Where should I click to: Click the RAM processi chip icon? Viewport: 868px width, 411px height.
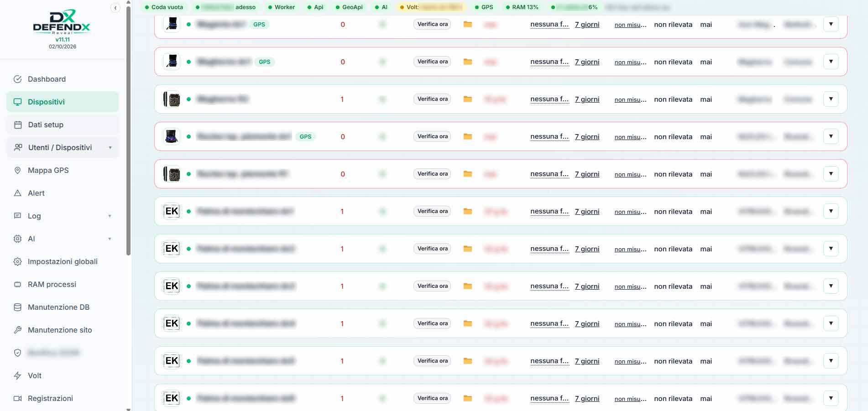pos(18,284)
